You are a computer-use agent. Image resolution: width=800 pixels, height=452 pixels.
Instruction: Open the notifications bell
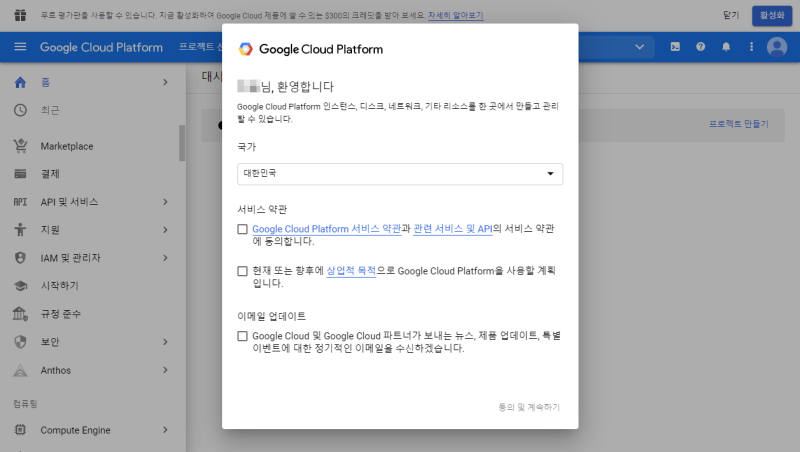[x=726, y=47]
